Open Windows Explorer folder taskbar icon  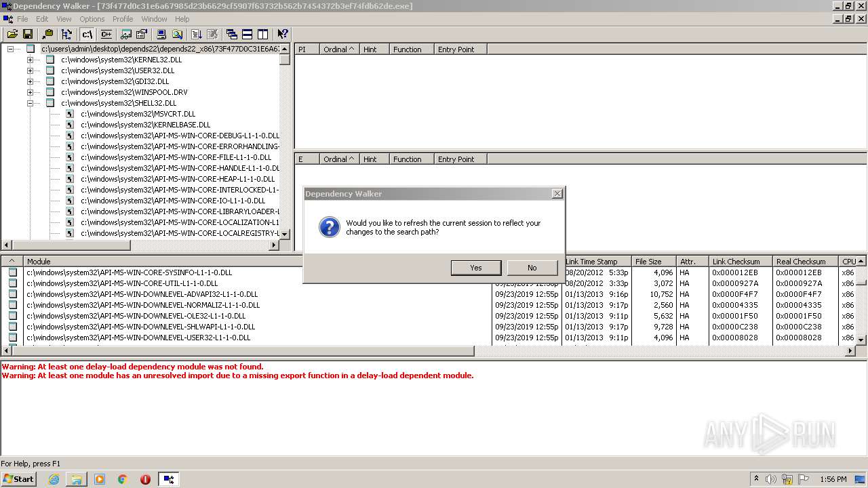(77, 479)
